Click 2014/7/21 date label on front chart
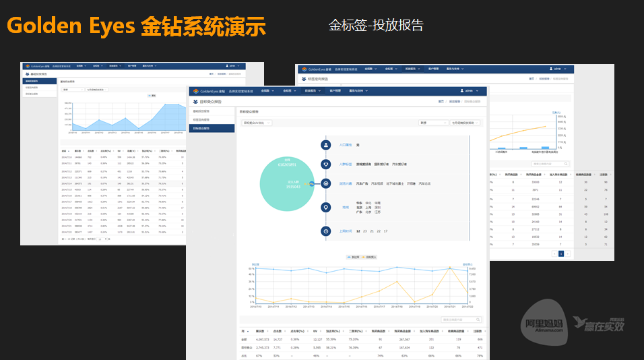The image size is (644, 360). pos(450,307)
